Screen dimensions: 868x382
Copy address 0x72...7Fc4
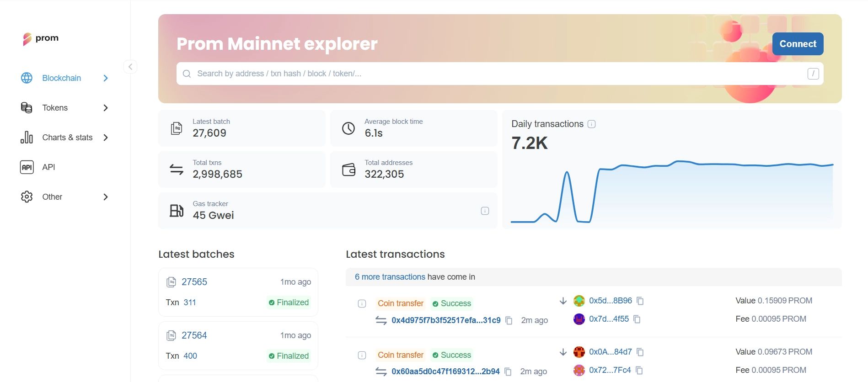click(639, 370)
